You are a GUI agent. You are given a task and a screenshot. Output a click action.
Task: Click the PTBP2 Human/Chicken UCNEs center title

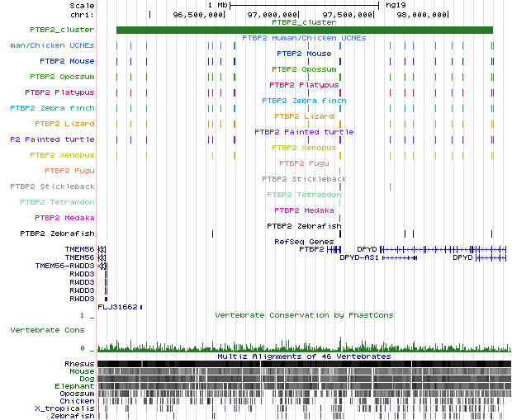click(304, 38)
